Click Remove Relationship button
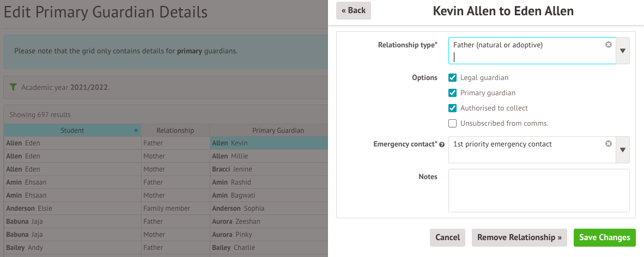The image size is (644, 257). click(519, 238)
